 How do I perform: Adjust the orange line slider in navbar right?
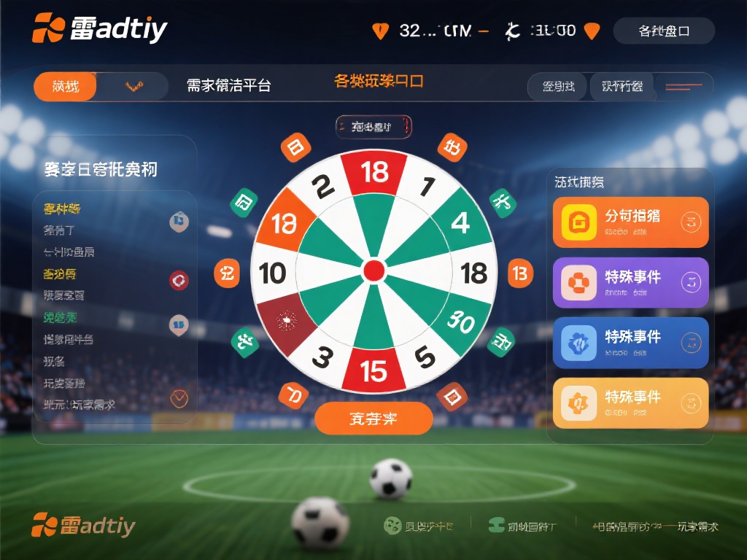pyautogui.click(x=684, y=87)
